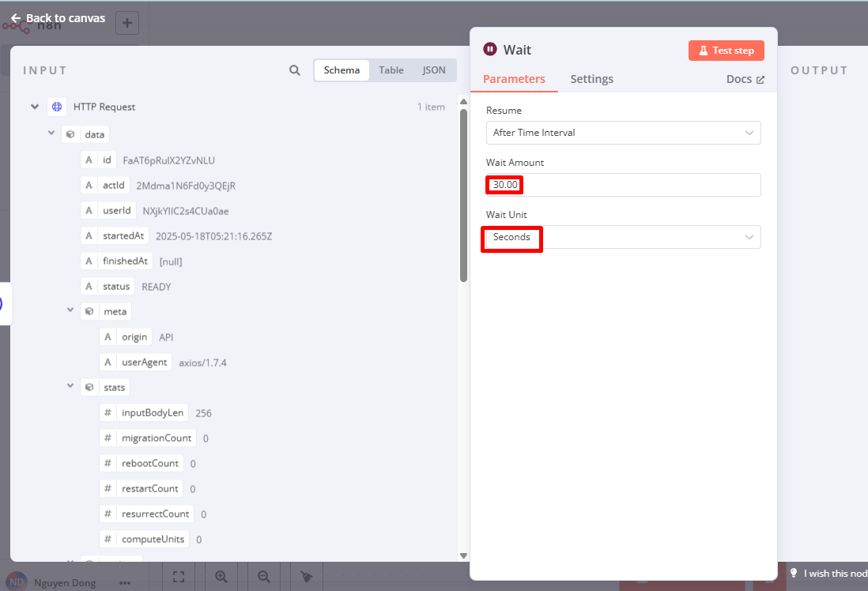Click the fit-to-view canvas icon
868x591 pixels.
[x=179, y=577]
